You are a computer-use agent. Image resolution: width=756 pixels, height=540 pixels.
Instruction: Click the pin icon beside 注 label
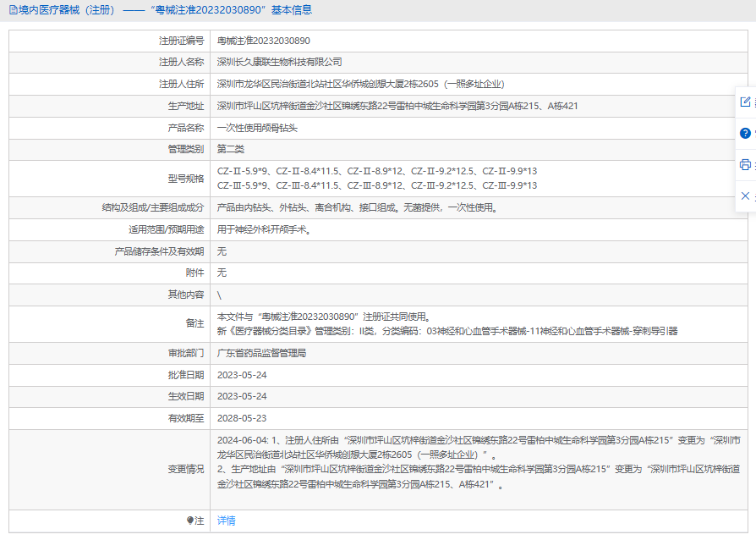coord(190,521)
